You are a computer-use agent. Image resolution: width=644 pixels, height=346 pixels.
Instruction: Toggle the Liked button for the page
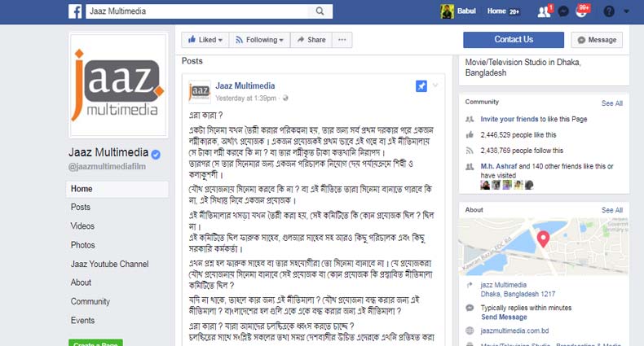tap(205, 40)
